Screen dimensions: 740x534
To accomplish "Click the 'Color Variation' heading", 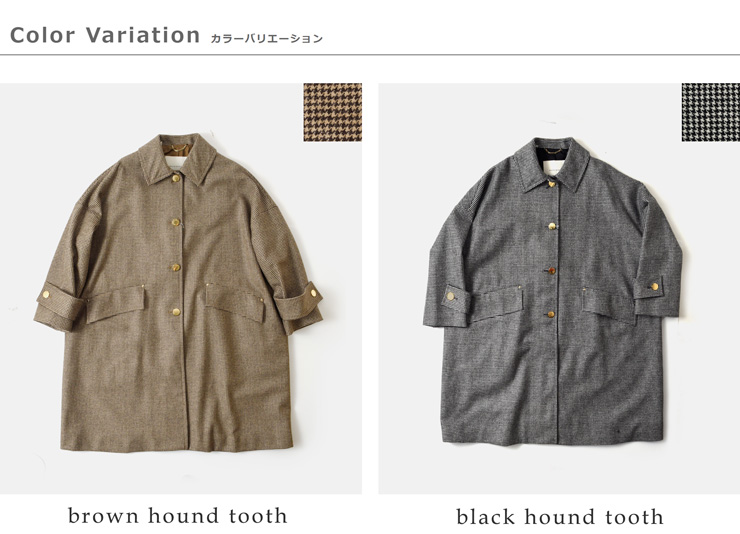I will (105, 35).
